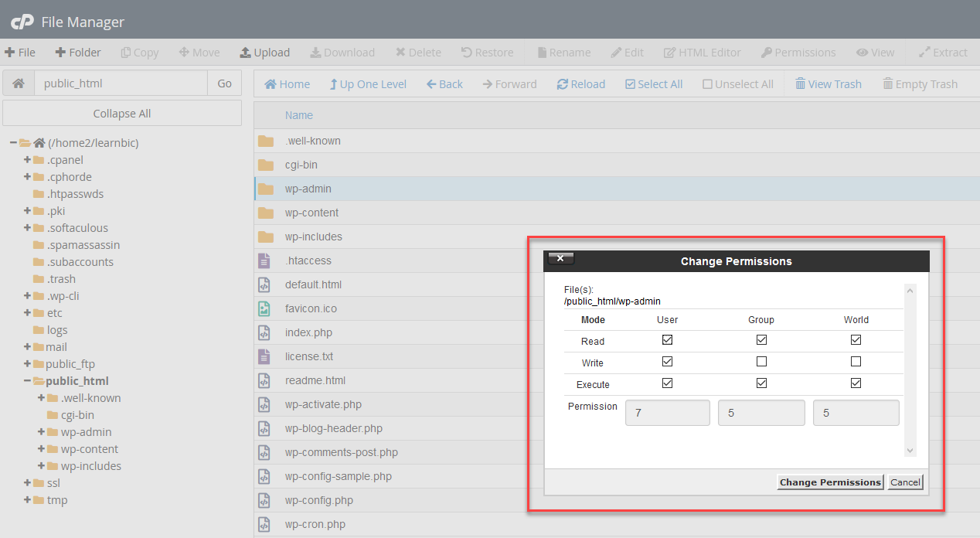
Task: Expand the mail tree folder
Action: pos(27,347)
